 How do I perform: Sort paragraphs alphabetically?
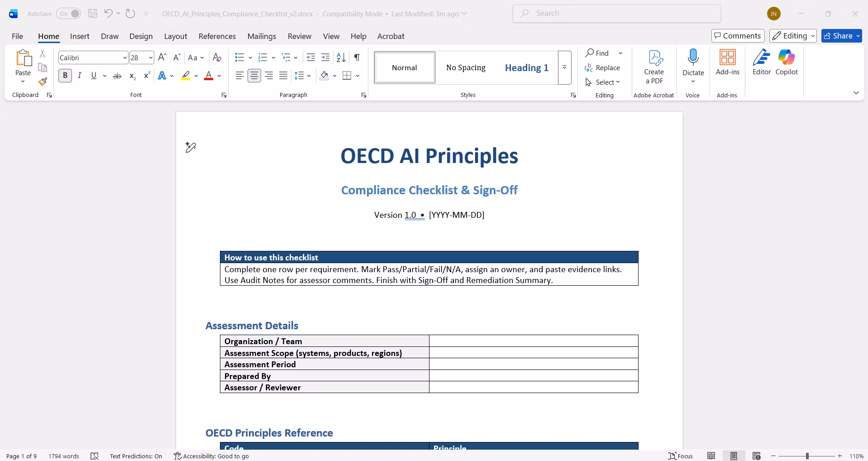point(341,58)
